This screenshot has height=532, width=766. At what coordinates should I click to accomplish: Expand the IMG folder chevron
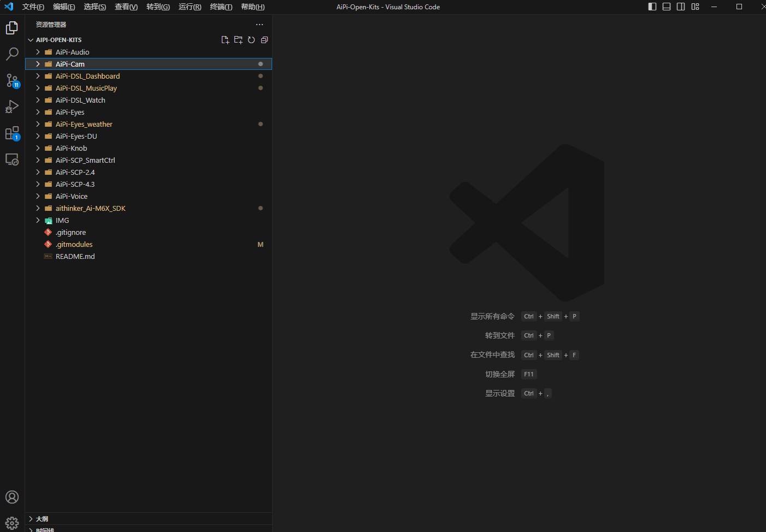(x=38, y=220)
